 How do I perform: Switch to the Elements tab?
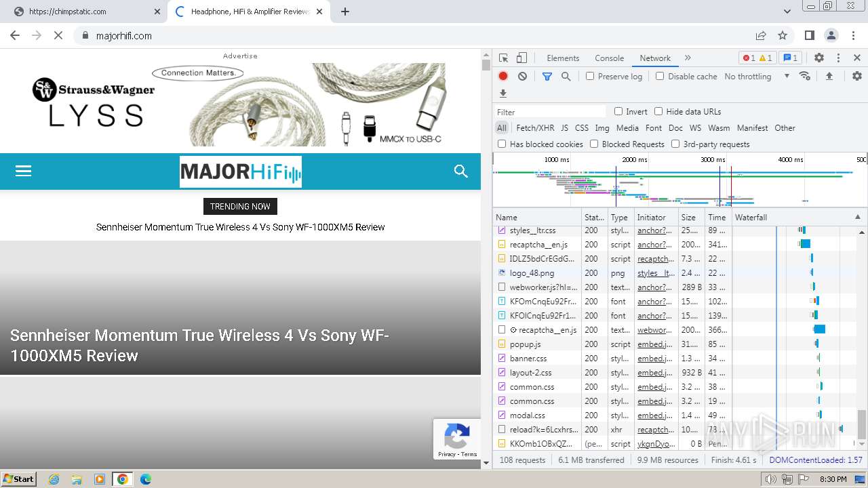(x=563, y=58)
